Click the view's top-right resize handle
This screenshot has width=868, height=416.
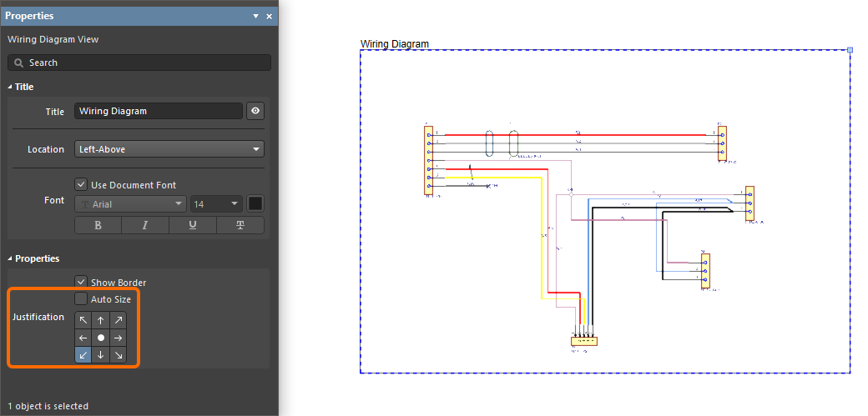[x=850, y=50]
